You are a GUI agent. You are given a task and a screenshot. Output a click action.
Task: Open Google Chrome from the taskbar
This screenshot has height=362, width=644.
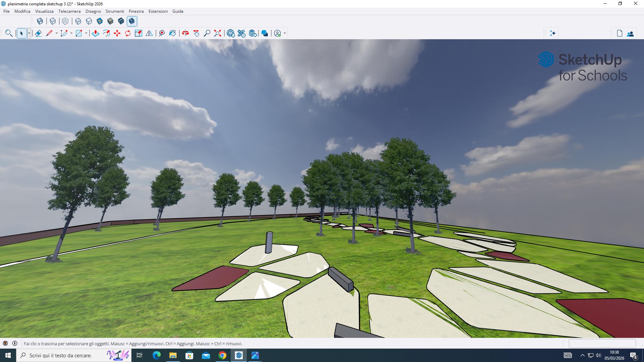click(222, 355)
